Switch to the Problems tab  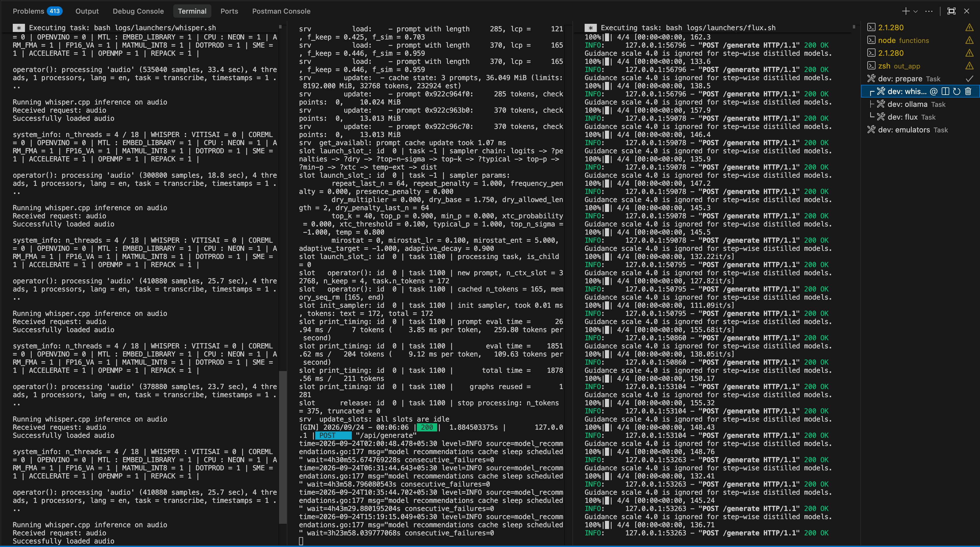(x=28, y=11)
